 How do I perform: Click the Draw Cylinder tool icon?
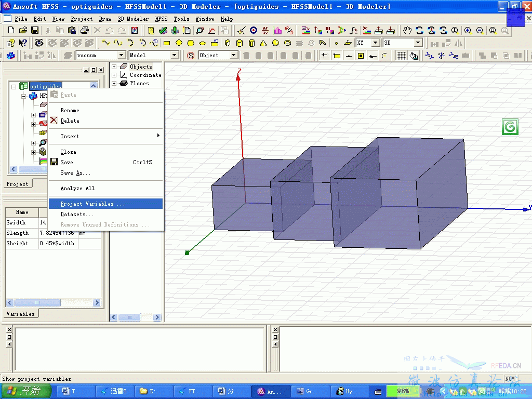pos(239,43)
